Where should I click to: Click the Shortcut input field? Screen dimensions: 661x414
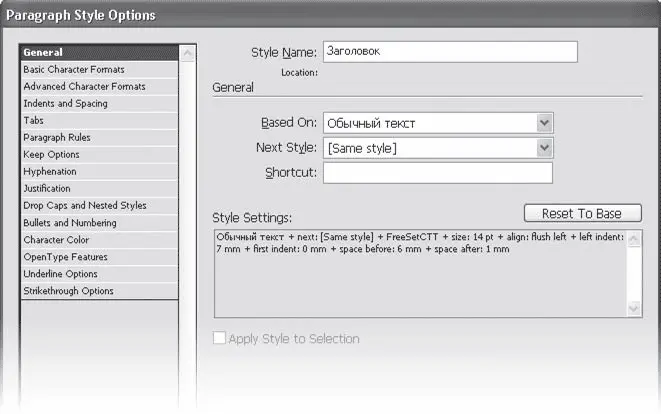(437, 173)
